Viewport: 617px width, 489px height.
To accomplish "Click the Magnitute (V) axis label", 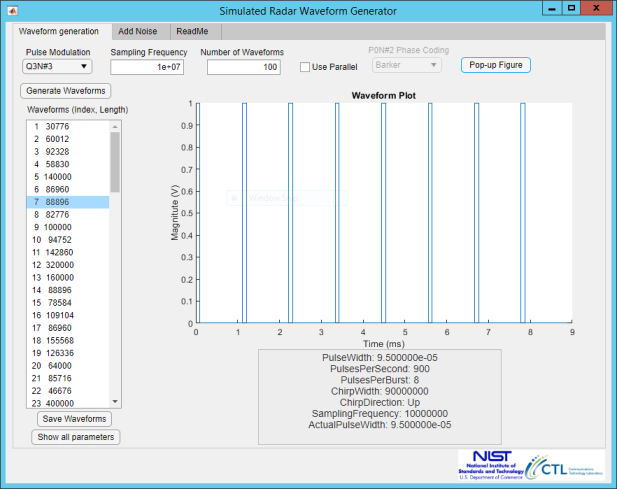I will [x=175, y=212].
